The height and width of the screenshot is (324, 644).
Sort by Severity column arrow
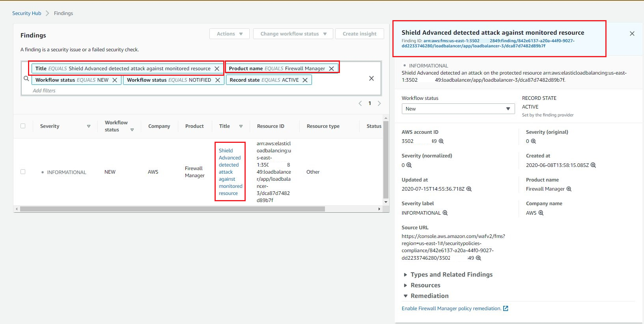[89, 126]
